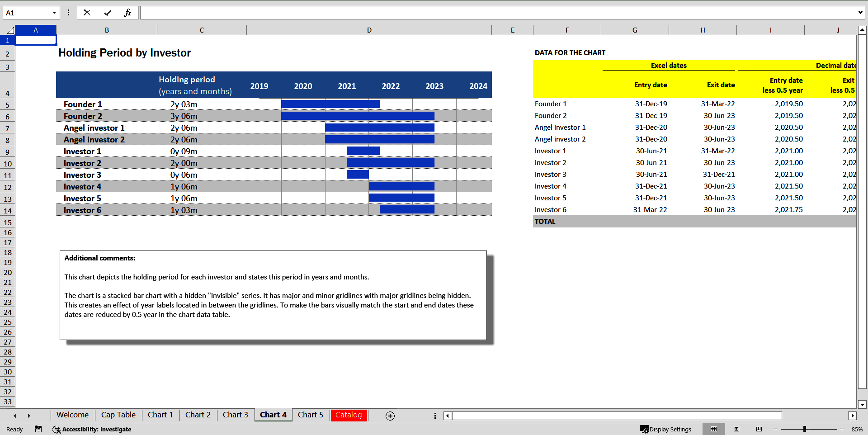Open the Welcome sheet tab
This screenshot has height=435, width=868.
pyautogui.click(x=72, y=415)
